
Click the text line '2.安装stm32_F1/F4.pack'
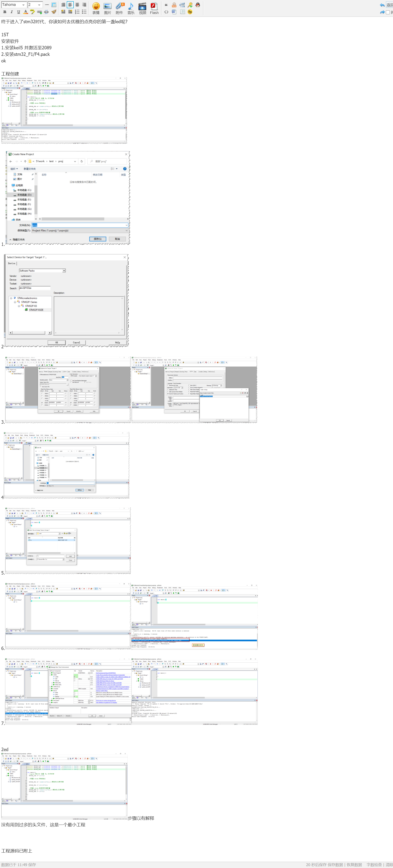point(25,54)
